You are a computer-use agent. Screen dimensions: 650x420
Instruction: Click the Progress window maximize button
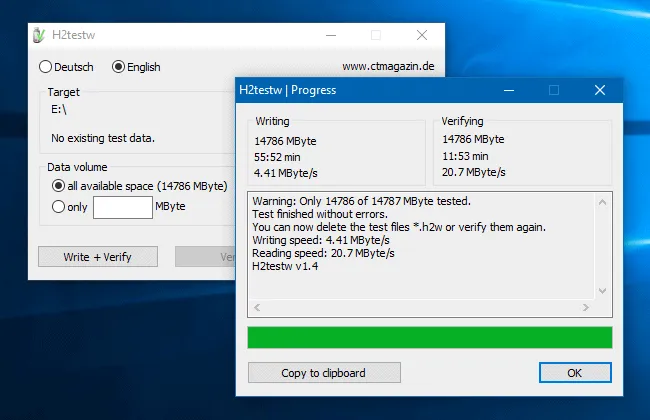point(554,90)
